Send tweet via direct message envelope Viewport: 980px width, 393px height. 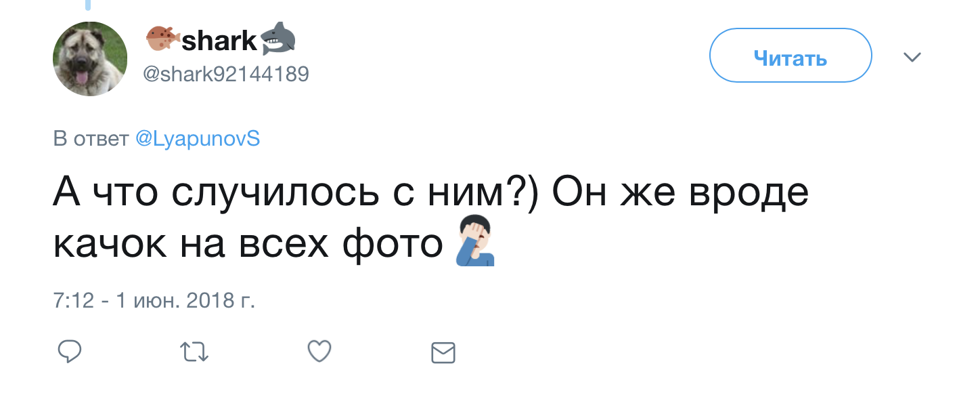pyautogui.click(x=443, y=352)
